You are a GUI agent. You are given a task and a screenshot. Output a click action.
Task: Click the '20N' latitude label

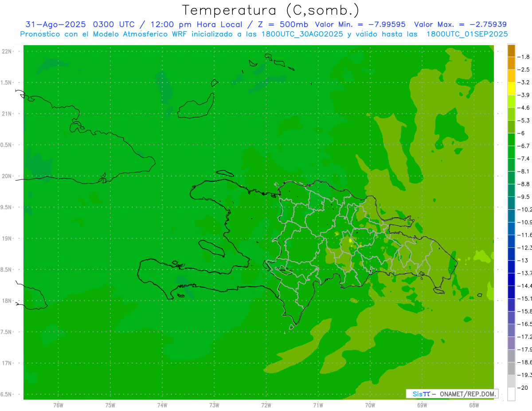(x=7, y=176)
